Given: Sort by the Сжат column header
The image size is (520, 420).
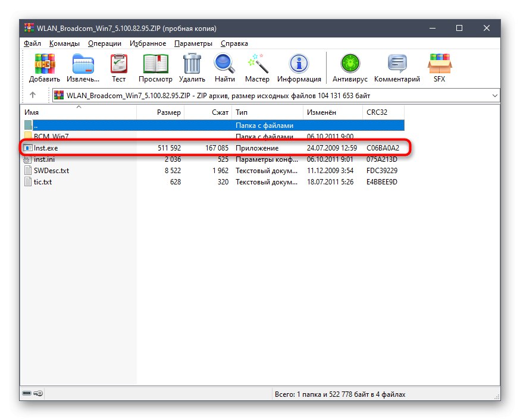Looking at the screenshot, I should coord(208,112).
